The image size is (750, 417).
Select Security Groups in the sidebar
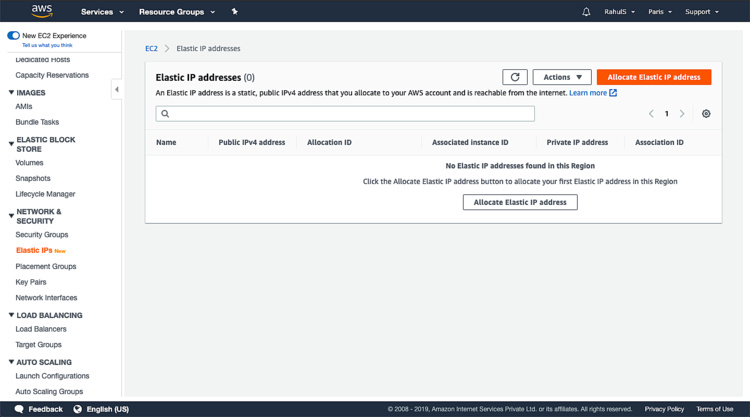[x=42, y=235]
